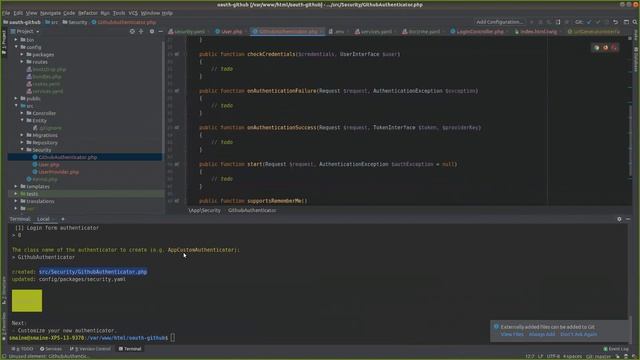Expand the packages folder
640x360 pixels.
pos(22,54)
